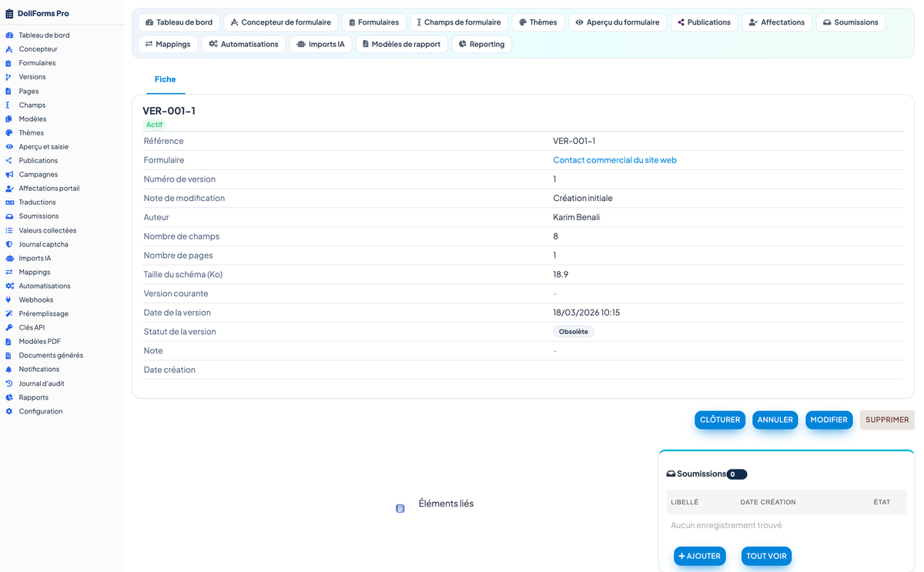Click the Formulaires sidebar icon
924x572 pixels.
(x=9, y=63)
